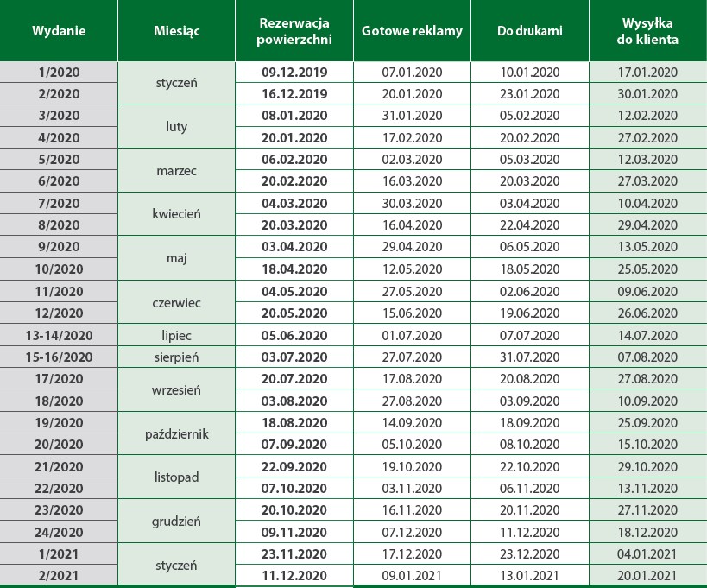Image resolution: width=707 pixels, height=588 pixels.
Task: Click the reservation date "09.12.2019"
Action: (x=294, y=72)
